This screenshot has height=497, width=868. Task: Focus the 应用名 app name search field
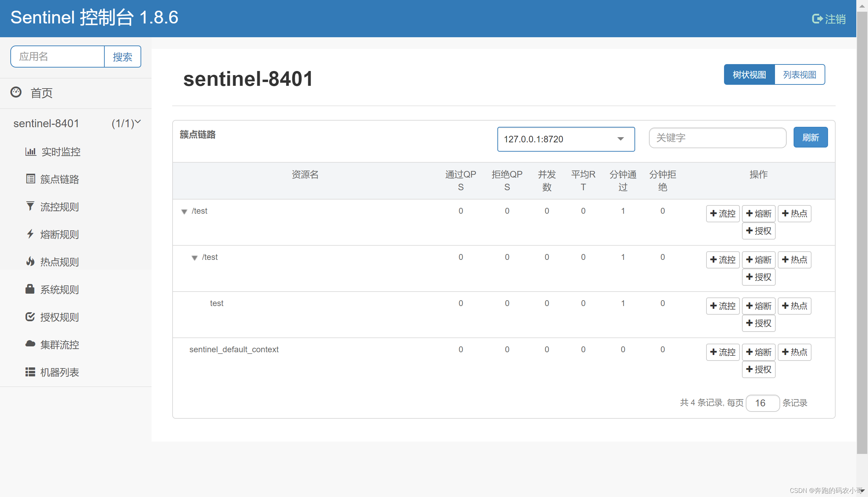[x=58, y=57]
